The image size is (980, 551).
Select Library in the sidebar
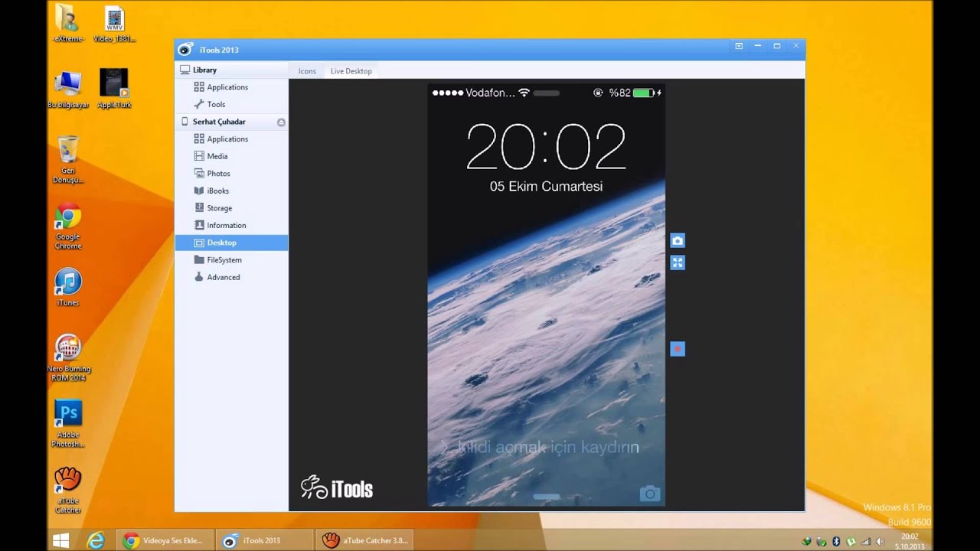point(231,70)
